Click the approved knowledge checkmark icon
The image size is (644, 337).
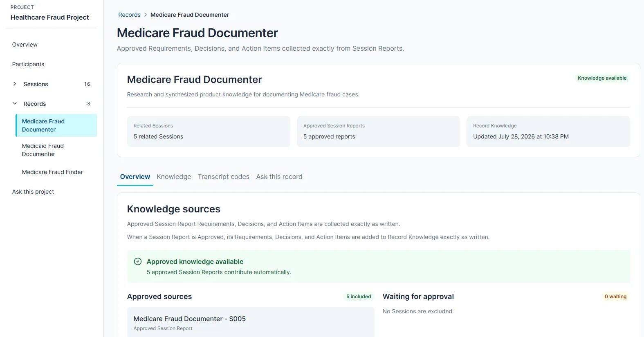pos(138,261)
